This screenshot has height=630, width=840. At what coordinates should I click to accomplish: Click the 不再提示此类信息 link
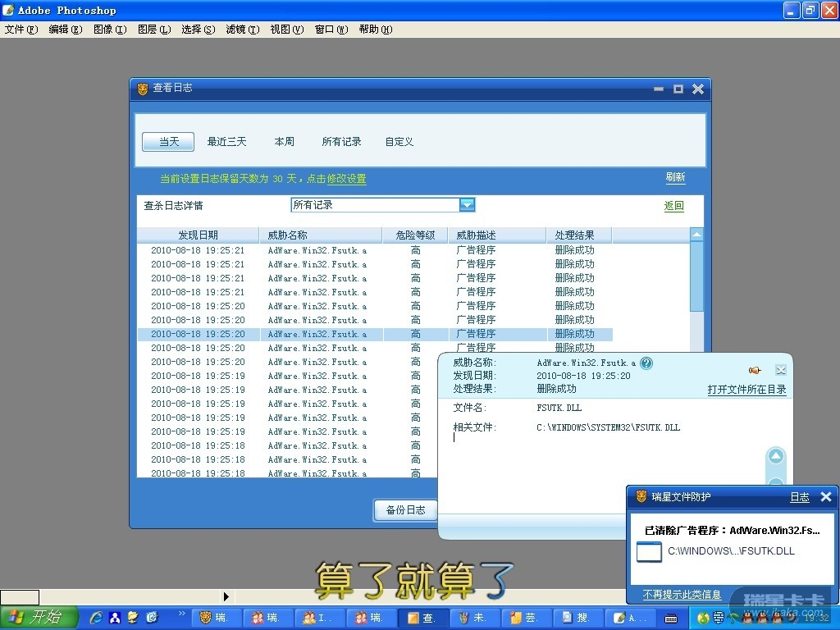[x=682, y=595]
